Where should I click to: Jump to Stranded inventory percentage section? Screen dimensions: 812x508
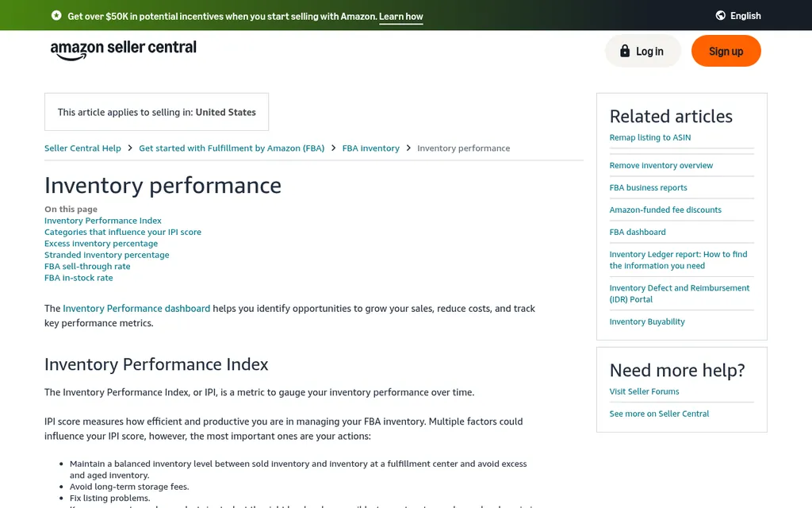point(107,255)
